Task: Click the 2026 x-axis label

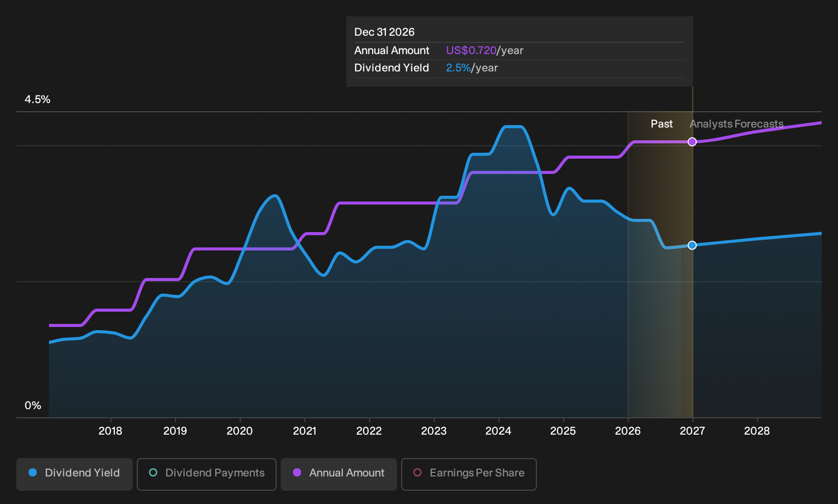Action: click(x=628, y=431)
